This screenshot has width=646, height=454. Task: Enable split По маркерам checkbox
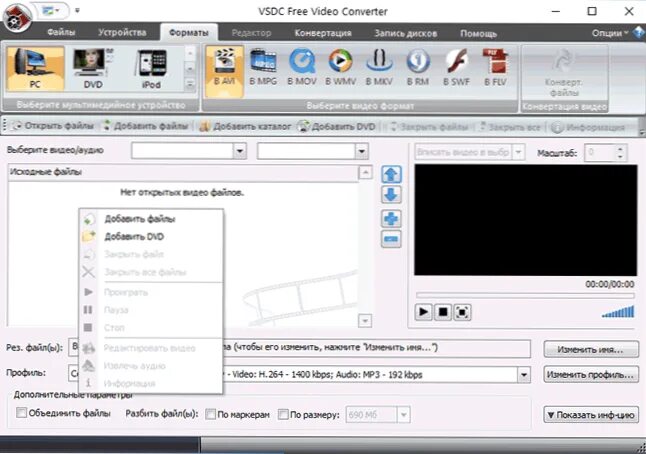[211, 414]
